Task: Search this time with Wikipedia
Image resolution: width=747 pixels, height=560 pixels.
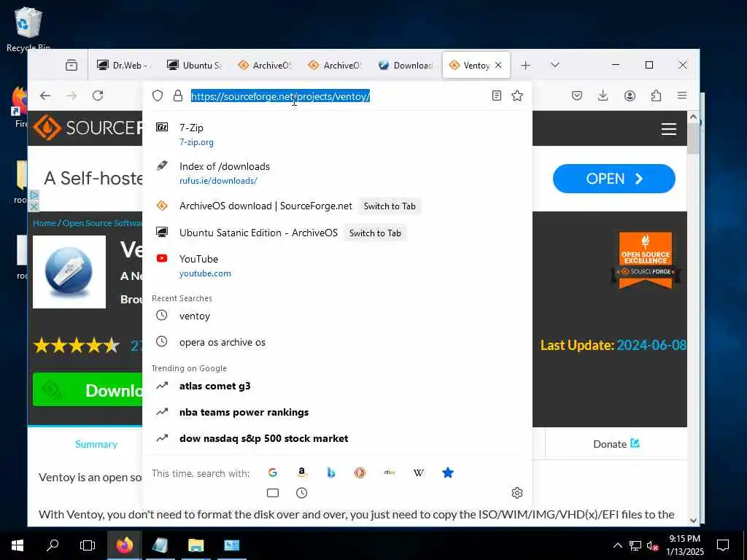Action: pos(418,472)
